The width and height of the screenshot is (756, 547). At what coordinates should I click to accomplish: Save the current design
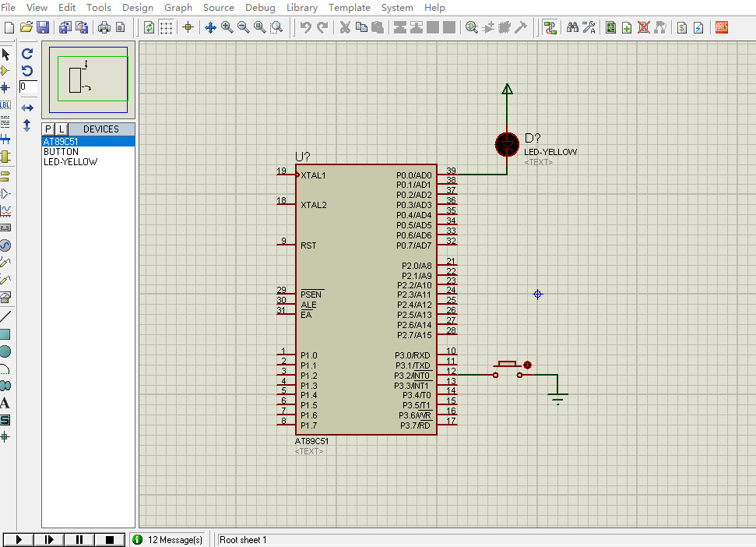43,27
